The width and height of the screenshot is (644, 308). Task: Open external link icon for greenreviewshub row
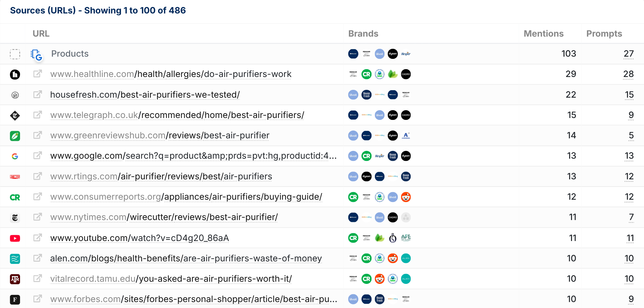38,135
